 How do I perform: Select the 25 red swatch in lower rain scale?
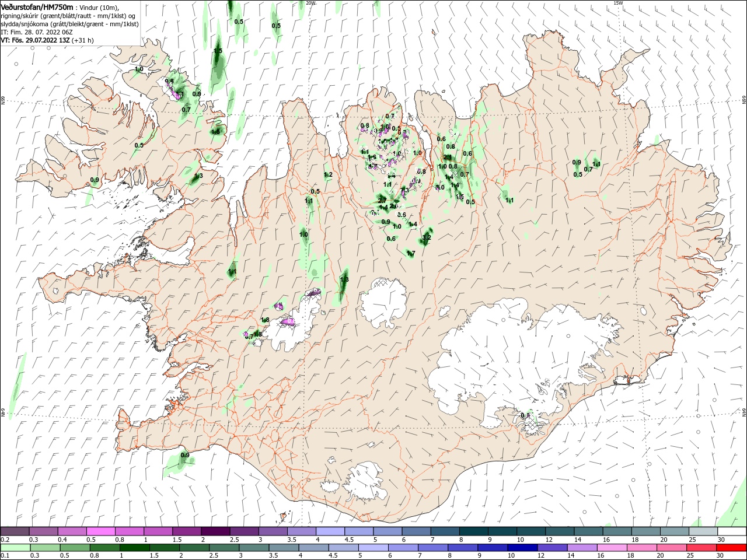[701, 548]
